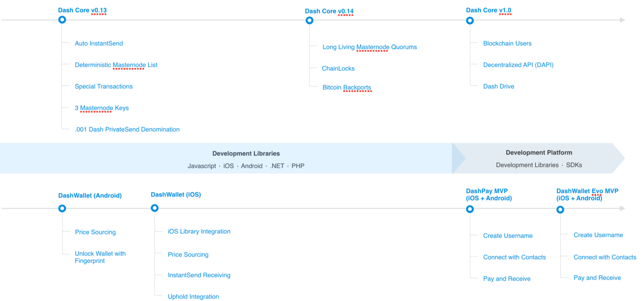Select the Dash Drive feature

(499, 86)
